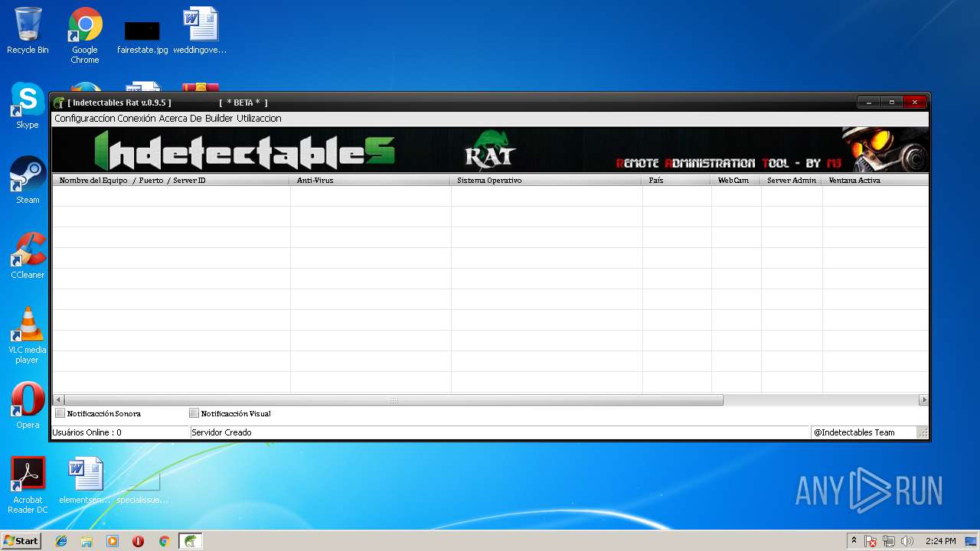Click the 2:24 PM taskbar clock
Viewport: 980px width, 551px height.
coord(941,541)
